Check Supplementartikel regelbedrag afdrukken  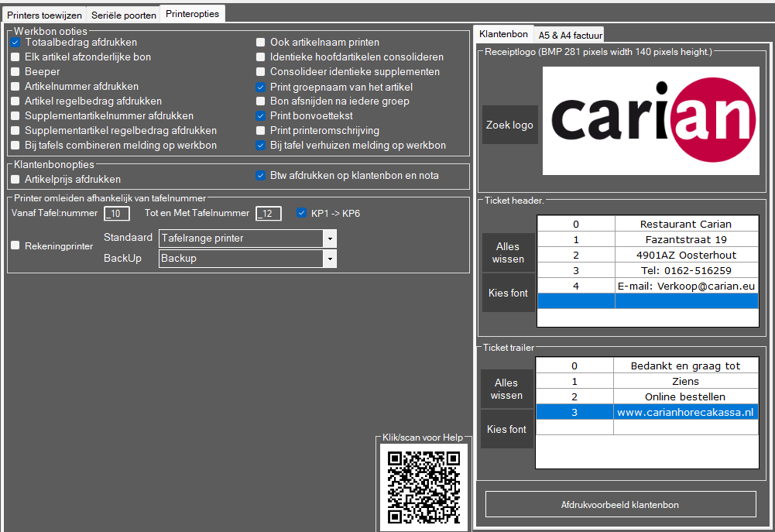15,131
